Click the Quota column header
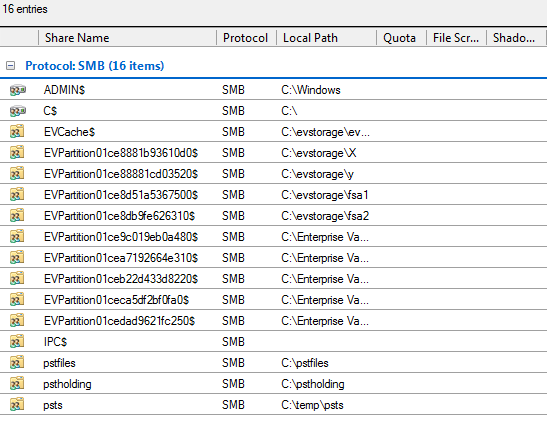Viewport: 547px width, 421px height. tap(402, 38)
